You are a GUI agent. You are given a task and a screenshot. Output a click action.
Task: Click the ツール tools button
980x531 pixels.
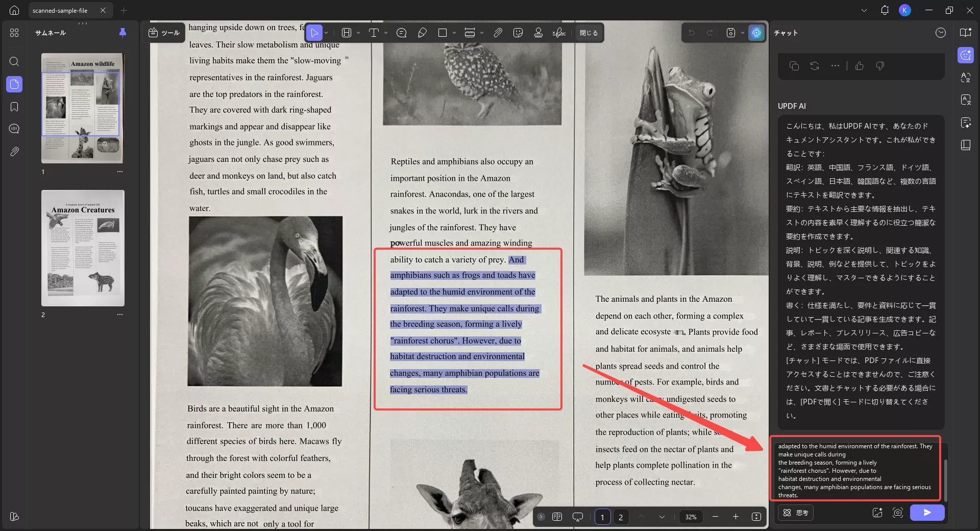point(164,33)
